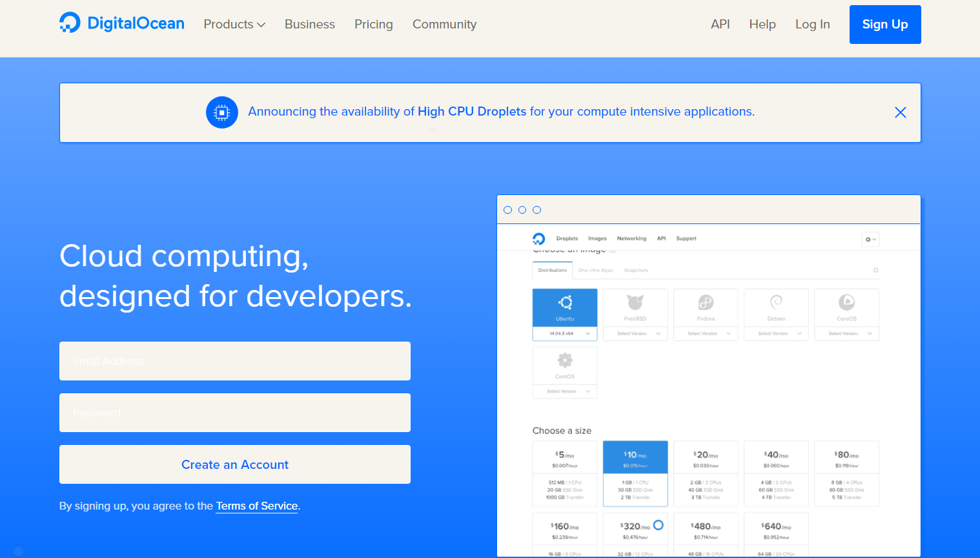
Task: Open API in the mockup navigation
Action: [661, 238]
